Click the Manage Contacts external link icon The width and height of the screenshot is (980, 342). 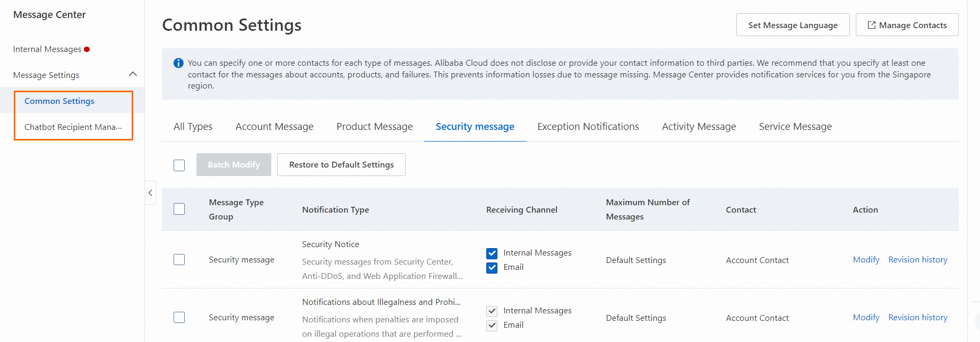tap(871, 25)
